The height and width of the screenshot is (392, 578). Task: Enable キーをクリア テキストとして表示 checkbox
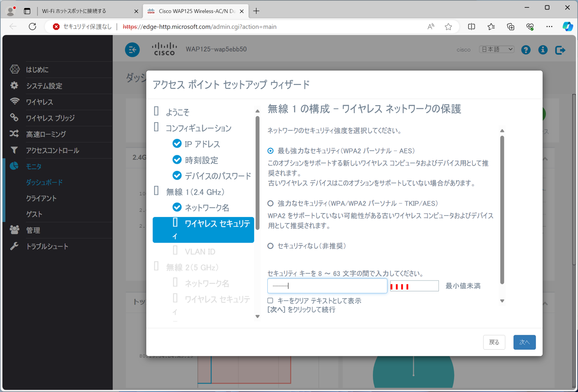(x=270, y=300)
